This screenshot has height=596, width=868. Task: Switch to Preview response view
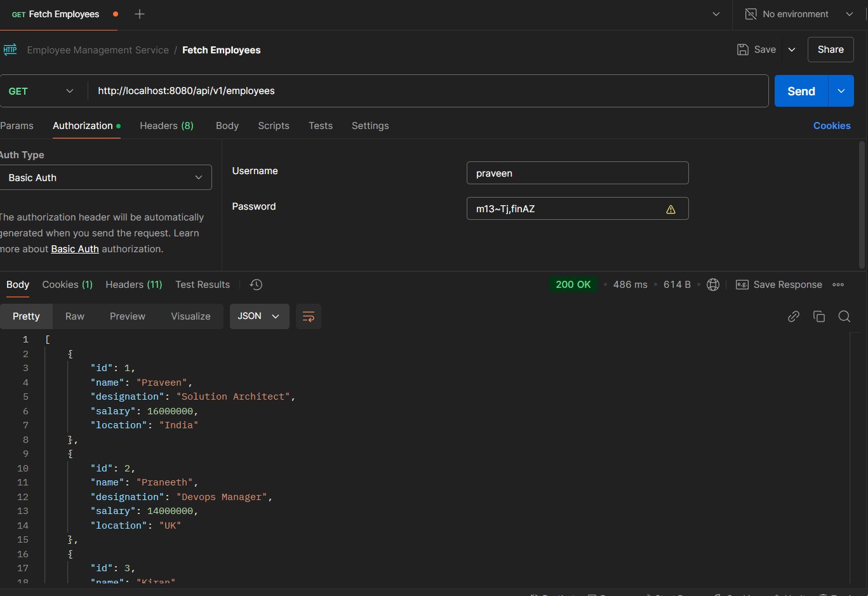[x=128, y=316]
